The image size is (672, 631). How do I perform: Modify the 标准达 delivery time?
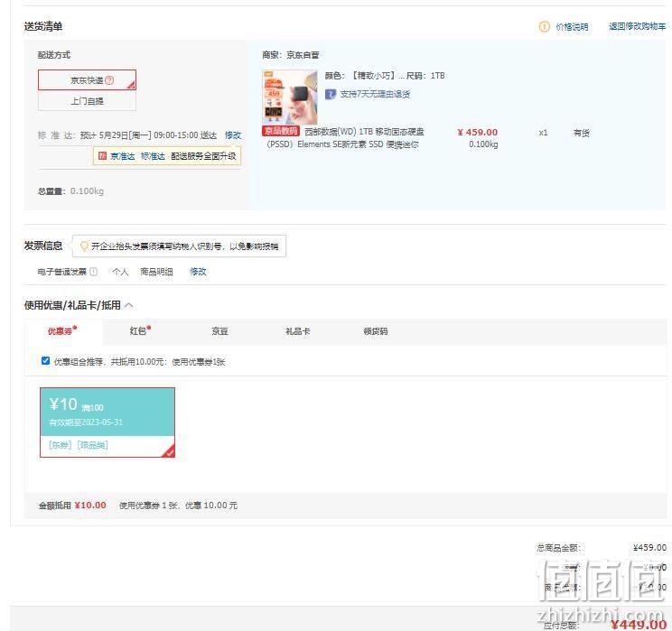pos(233,135)
